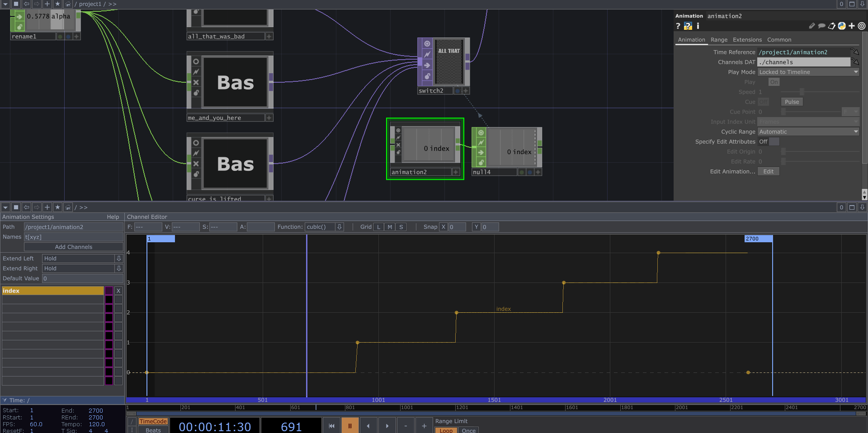The image size is (868, 433).
Task: Toggle Specify Edit Attributes Off switch
Action: pos(774,142)
